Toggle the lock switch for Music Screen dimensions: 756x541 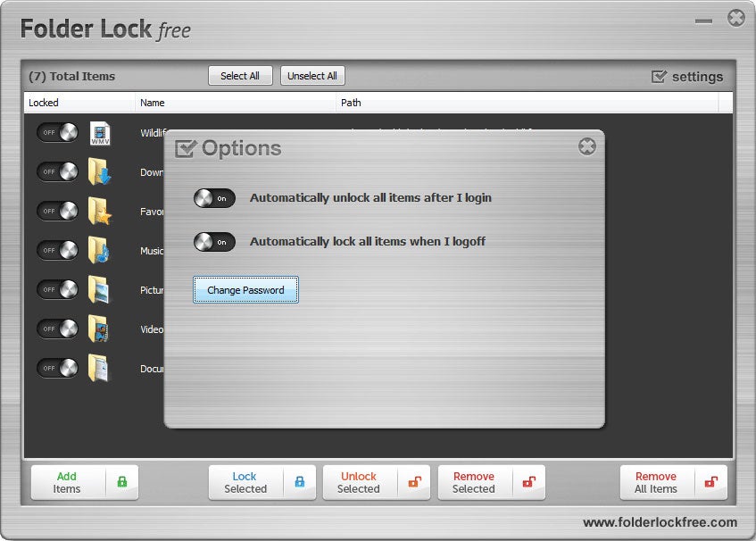point(57,250)
